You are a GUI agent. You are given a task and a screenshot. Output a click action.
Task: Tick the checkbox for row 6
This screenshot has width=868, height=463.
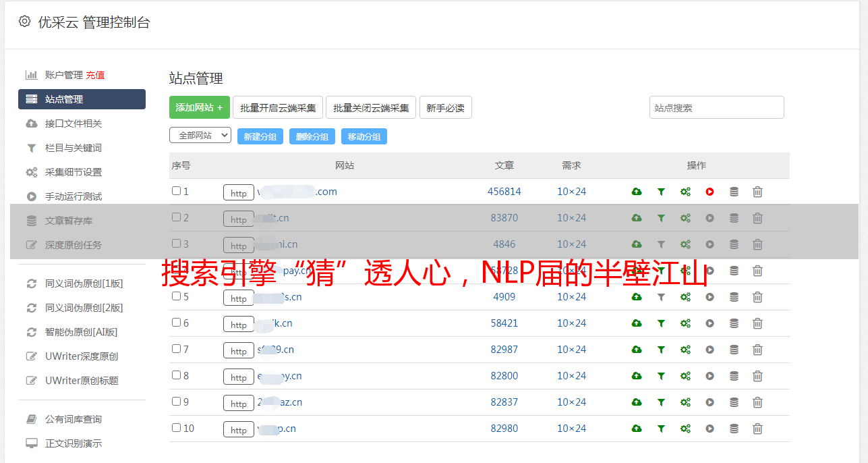176,323
